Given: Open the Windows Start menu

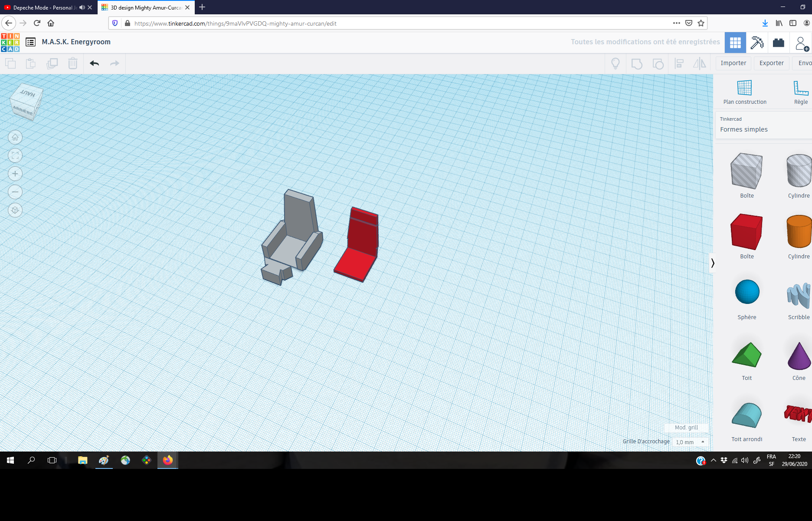Looking at the screenshot, I should tap(10, 460).
